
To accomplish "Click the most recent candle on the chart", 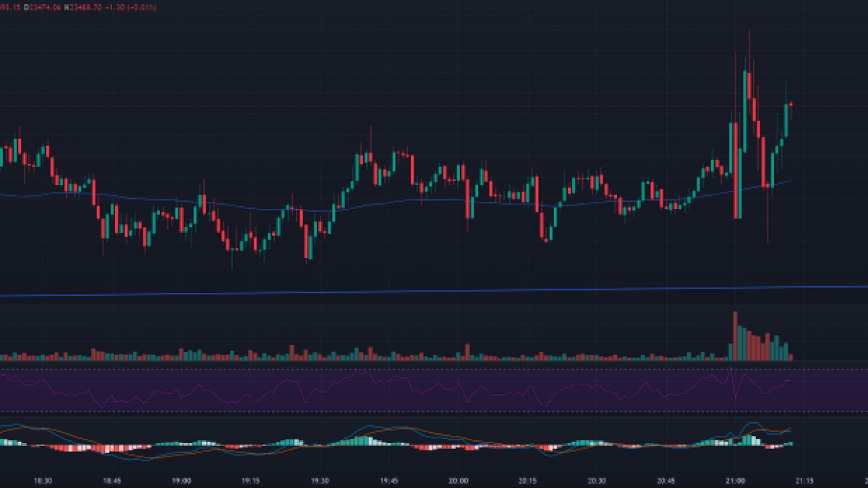I will point(791,105).
